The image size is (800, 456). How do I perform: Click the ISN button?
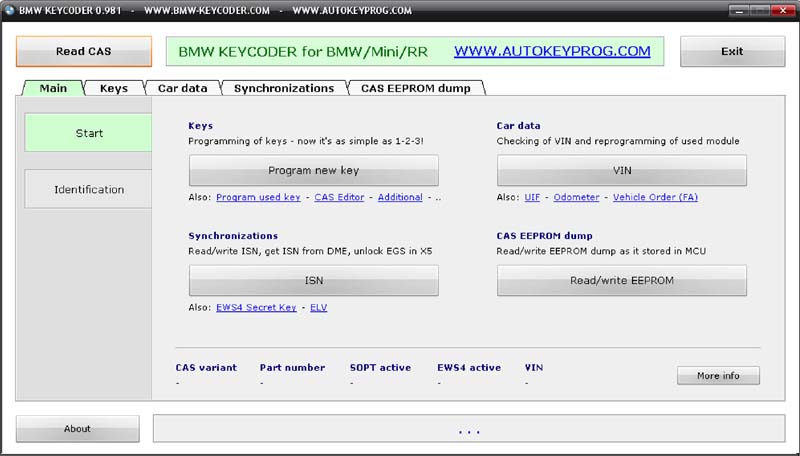click(314, 281)
